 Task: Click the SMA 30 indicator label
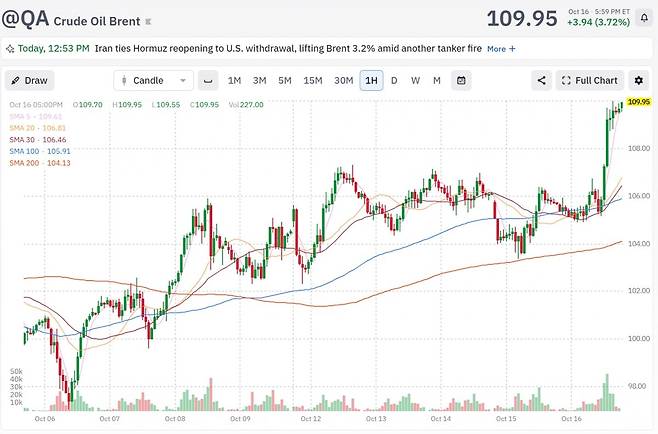[38, 140]
